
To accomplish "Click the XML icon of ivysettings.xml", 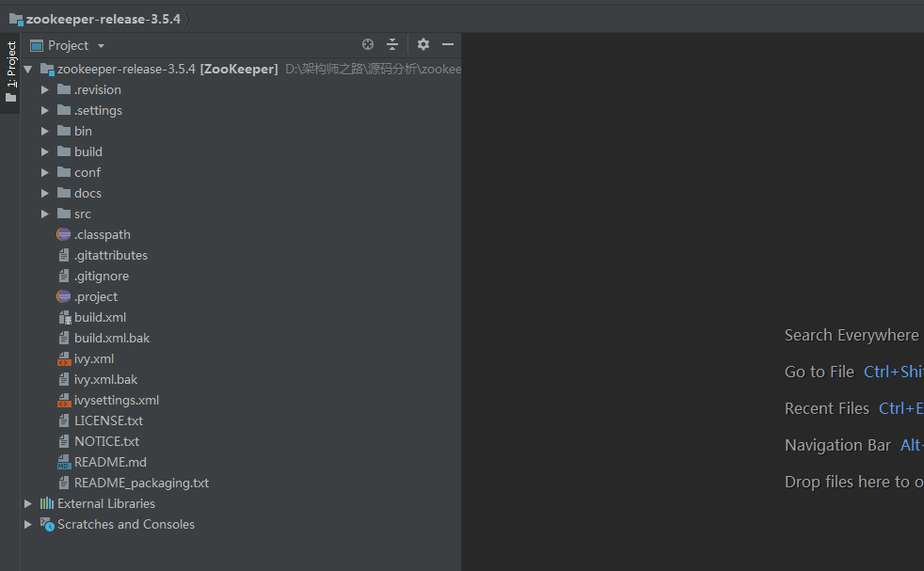I will tap(64, 400).
